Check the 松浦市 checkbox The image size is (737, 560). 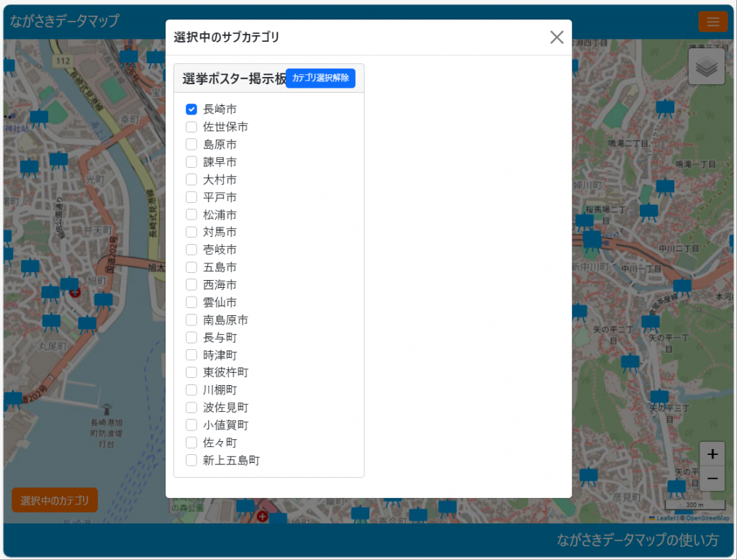[191, 215]
